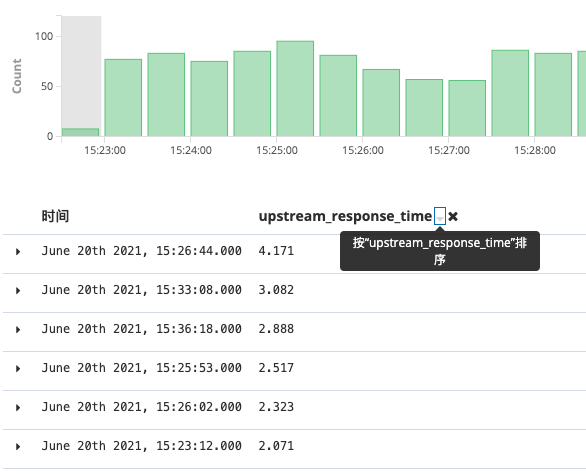Click the histogram bar above 15:27:00

467,108
